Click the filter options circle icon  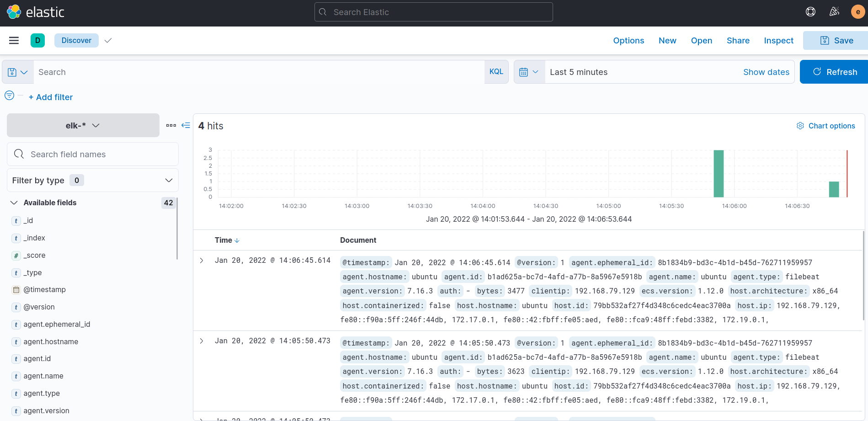[9, 96]
